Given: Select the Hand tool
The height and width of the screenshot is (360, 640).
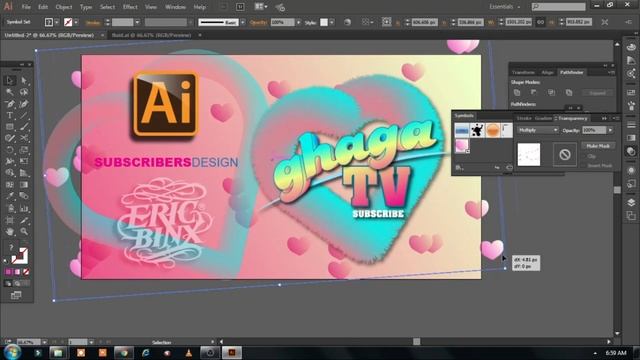Looking at the screenshot, I should (10, 231).
